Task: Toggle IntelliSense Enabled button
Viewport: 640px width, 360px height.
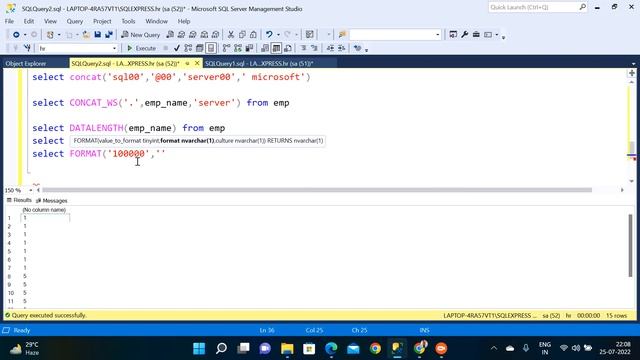Action: point(211,48)
